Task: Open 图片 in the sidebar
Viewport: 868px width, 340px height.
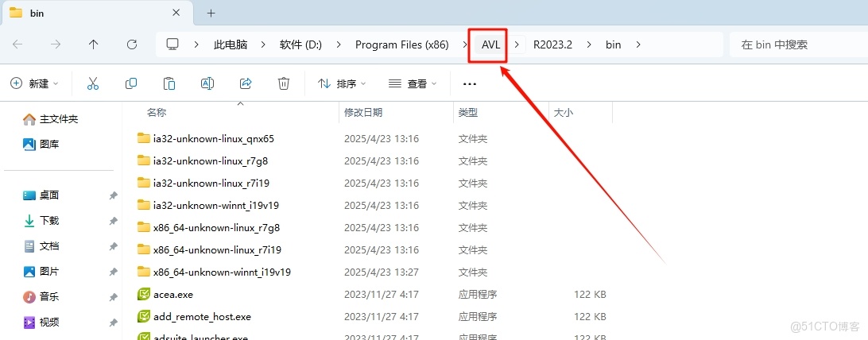Action: [x=41, y=272]
